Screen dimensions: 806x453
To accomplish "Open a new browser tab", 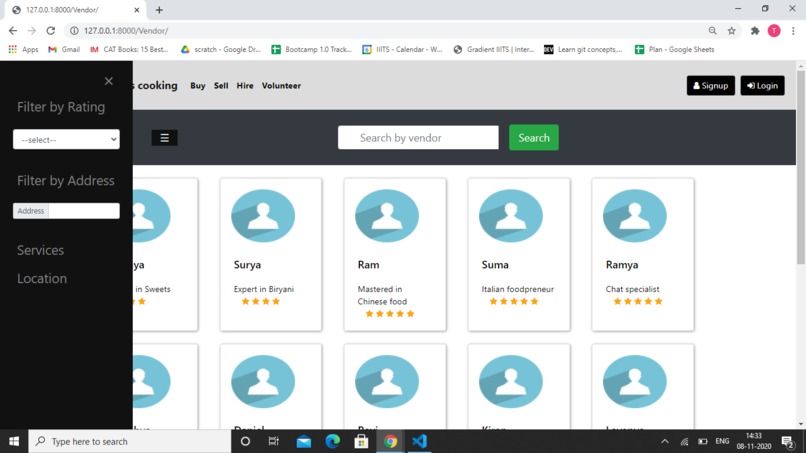I will pyautogui.click(x=159, y=10).
